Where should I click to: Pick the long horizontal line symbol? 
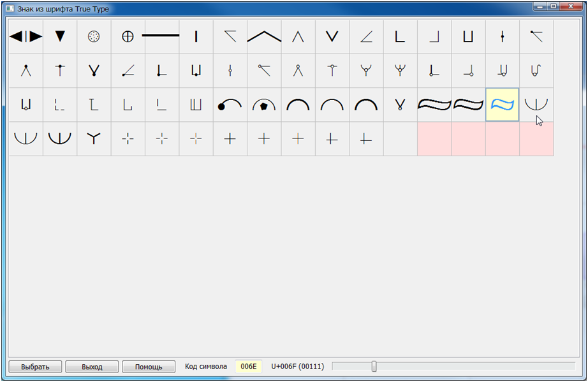(x=161, y=36)
